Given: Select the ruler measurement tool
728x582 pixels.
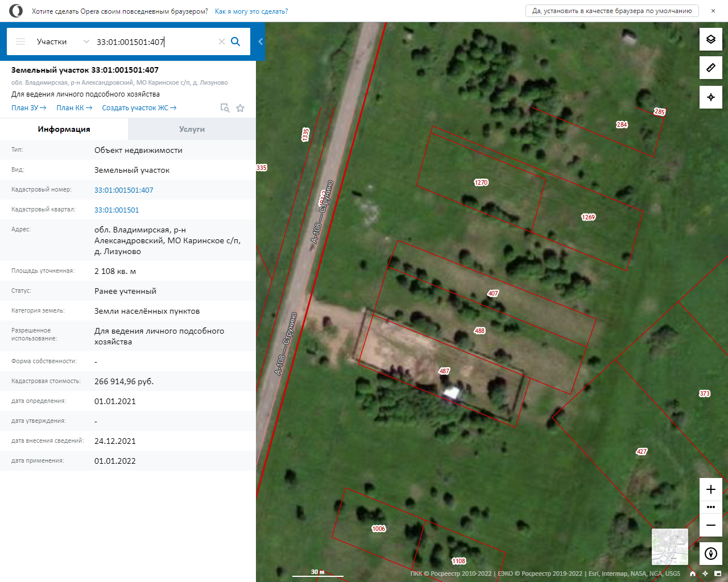Looking at the screenshot, I should [710, 68].
